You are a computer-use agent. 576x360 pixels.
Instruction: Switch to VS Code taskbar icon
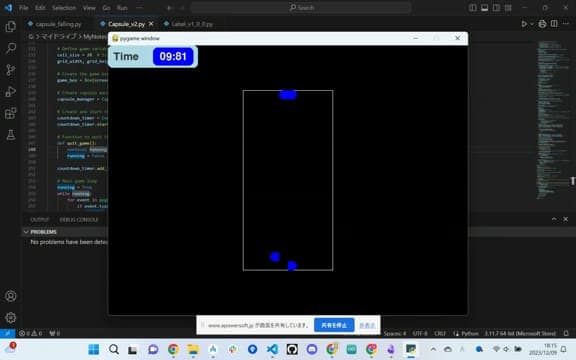click(x=272, y=349)
